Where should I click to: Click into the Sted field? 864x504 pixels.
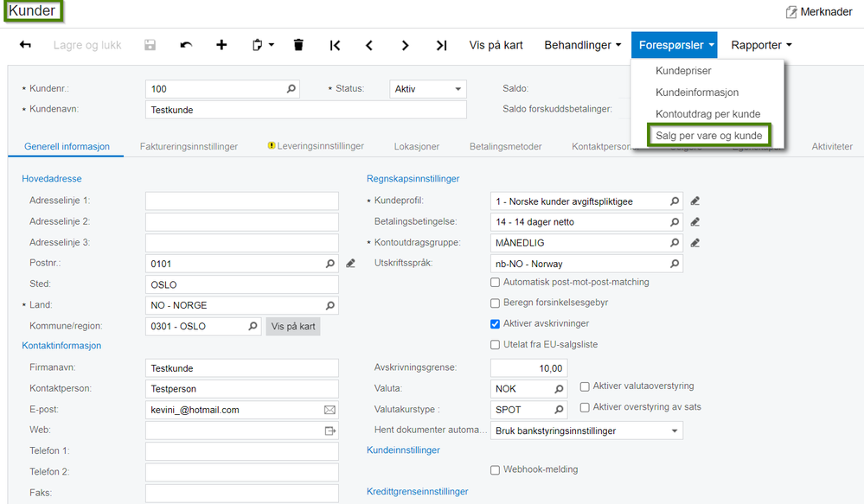242,284
